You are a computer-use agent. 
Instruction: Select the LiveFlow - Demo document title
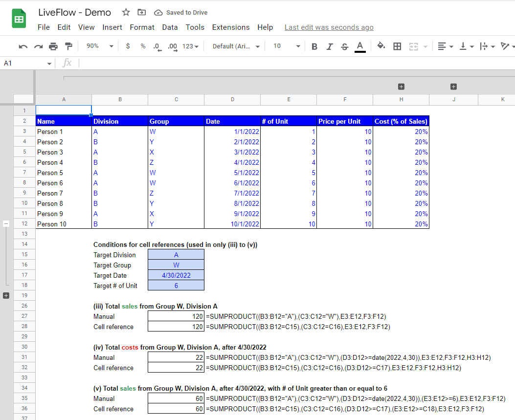[x=74, y=13]
